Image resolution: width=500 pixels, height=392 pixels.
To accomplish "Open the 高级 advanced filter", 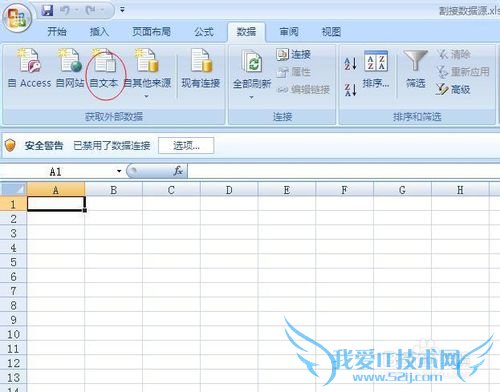I will click(x=453, y=89).
